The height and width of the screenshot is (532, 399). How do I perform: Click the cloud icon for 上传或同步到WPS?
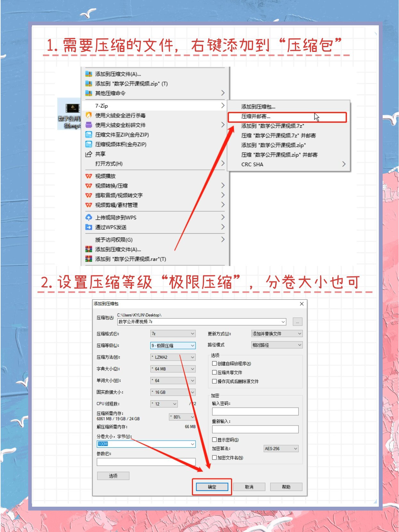click(x=88, y=217)
